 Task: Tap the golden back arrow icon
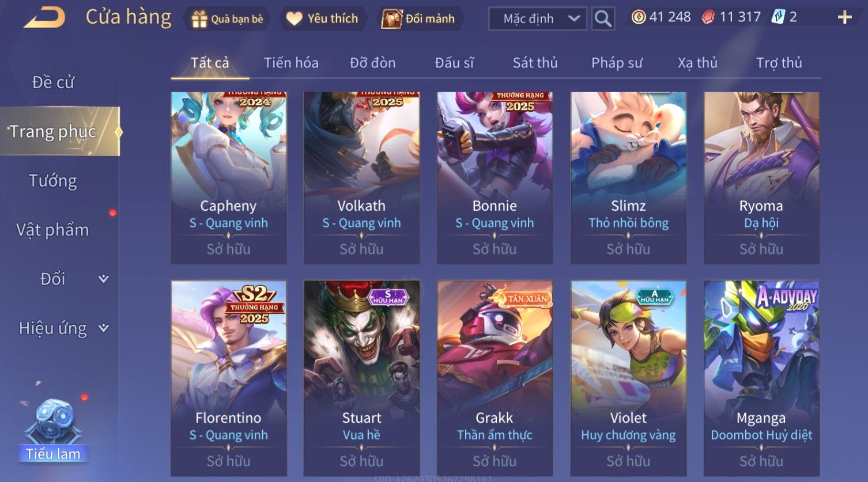click(44, 18)
